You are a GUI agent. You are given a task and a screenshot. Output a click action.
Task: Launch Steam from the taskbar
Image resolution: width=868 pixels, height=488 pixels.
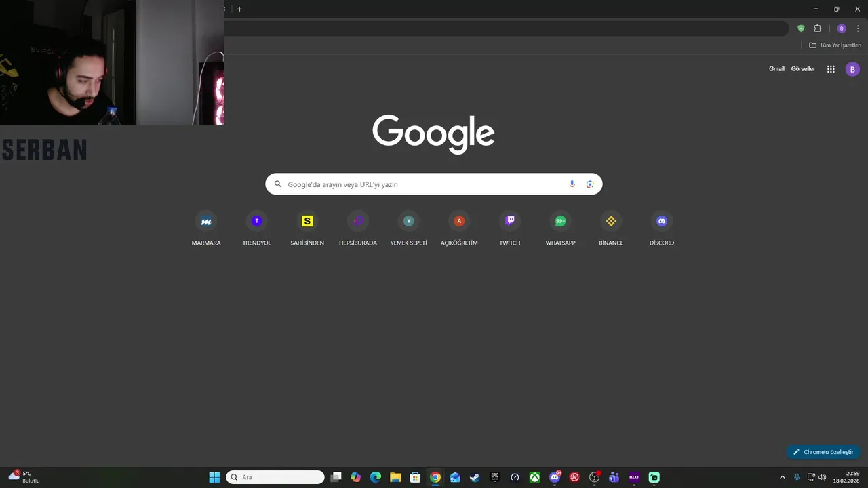475,477
